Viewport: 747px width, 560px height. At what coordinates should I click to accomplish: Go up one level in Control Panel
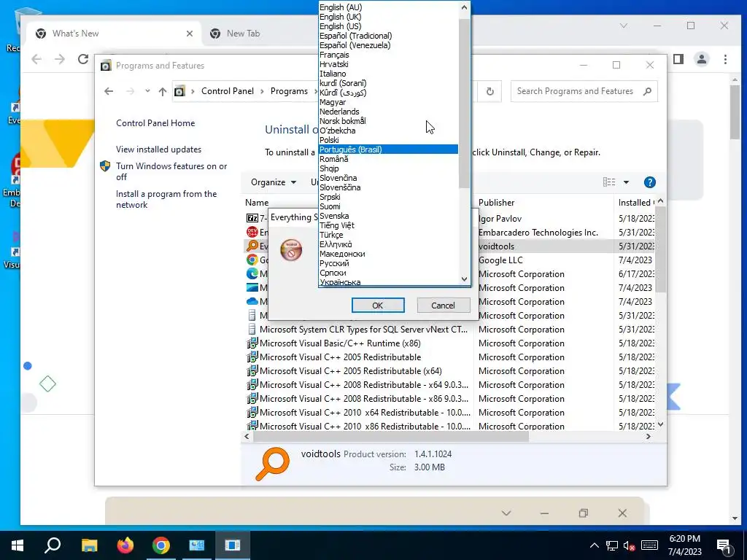(x=163, y=91)
